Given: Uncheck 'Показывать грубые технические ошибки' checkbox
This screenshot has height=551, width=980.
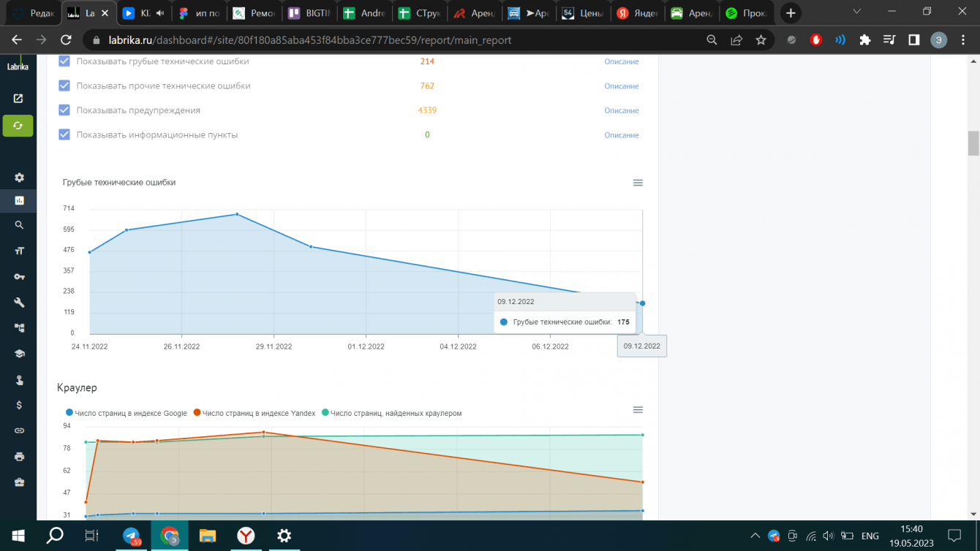Looking at the screenshot, I should (x=64, y=61).
